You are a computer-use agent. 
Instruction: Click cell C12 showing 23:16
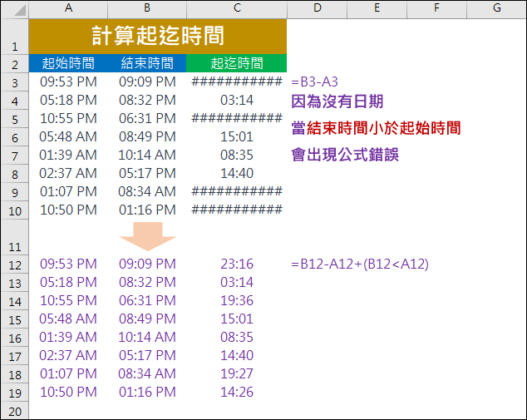tap(237, 264)
